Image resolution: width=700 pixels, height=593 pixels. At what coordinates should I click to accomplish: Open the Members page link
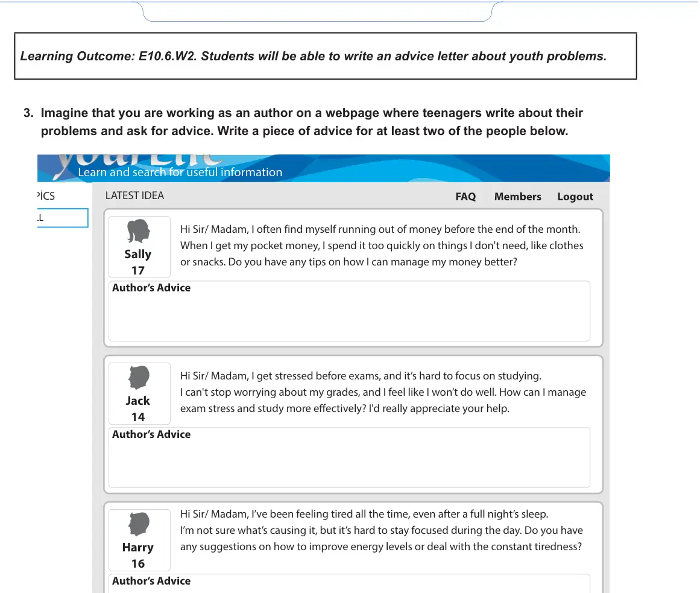point(517,197)
